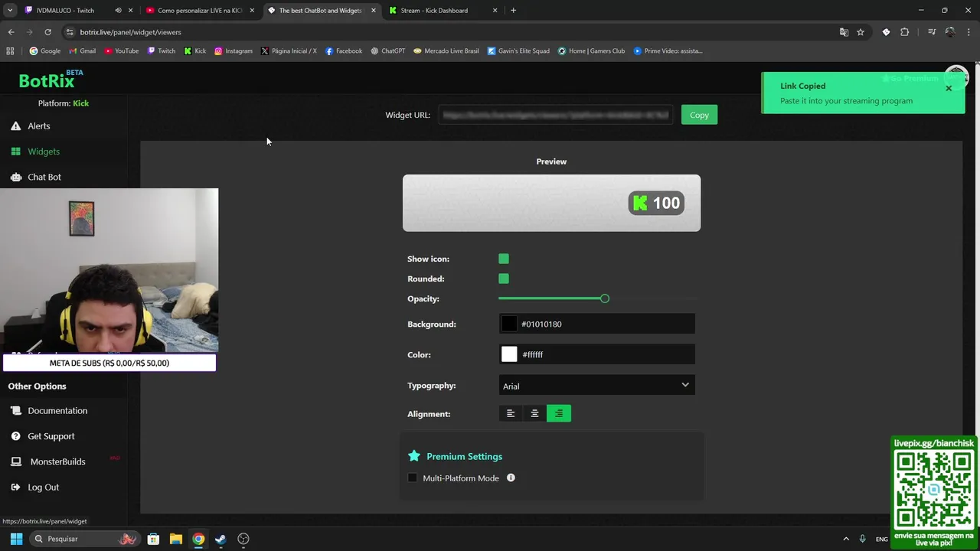Screen dimensions: 980x551
Task: Open the Alerts sidebar section
Action: (39, 126)
